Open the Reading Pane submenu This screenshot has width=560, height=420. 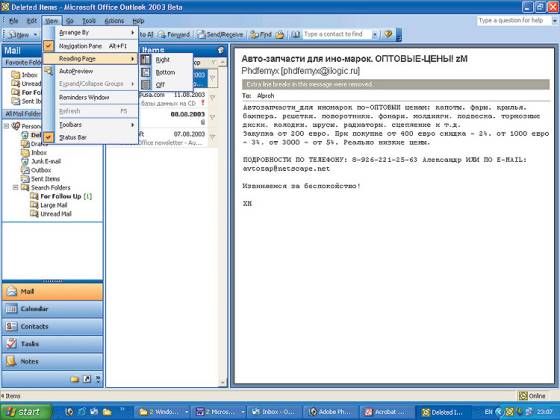tap(91, 59)
